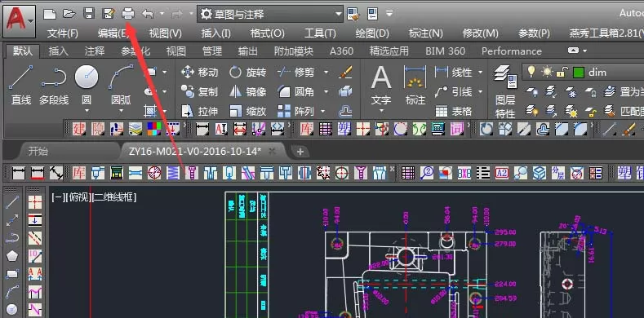The image size is (644, 318).
Task: Click the green dim layer color swatch
Action: coord(578,73)
